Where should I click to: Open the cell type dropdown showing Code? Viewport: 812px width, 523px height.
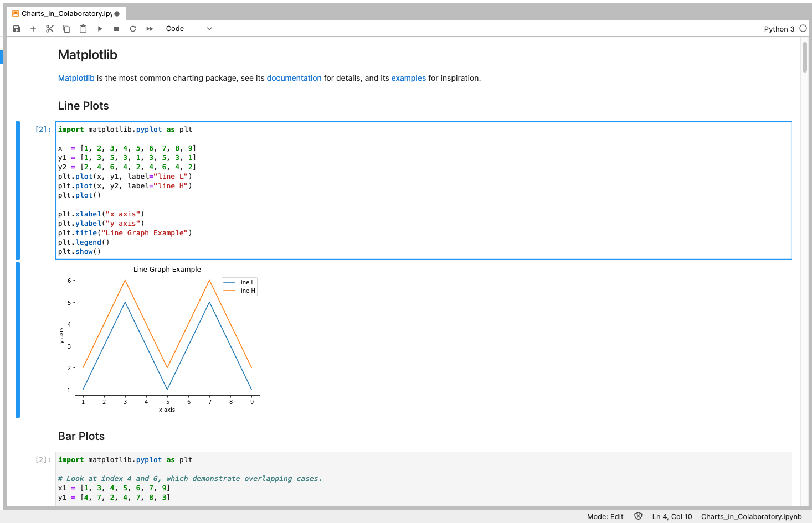[189, 28]
